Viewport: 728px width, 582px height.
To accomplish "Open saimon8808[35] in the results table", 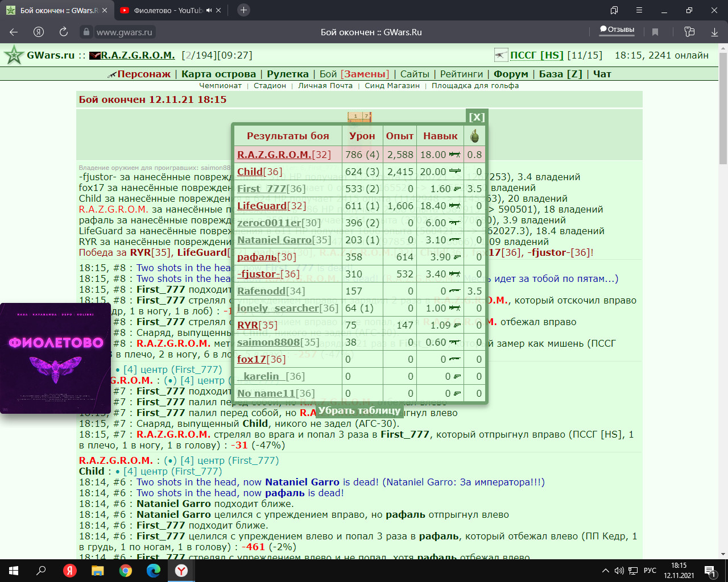I will tap(278, 342).
